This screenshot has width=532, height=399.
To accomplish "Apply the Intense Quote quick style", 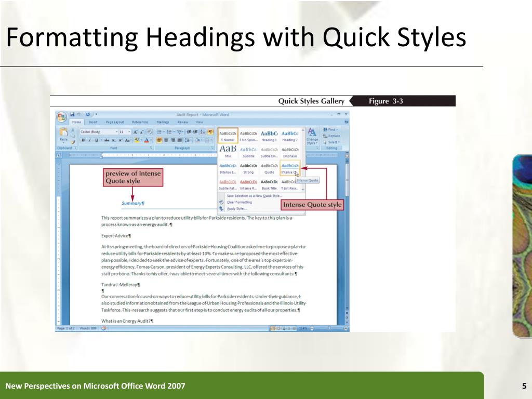I will coord(290,168).
